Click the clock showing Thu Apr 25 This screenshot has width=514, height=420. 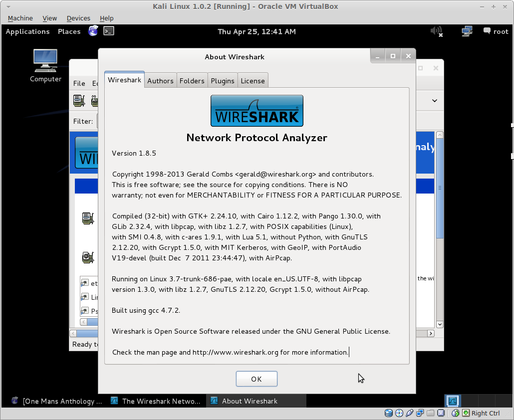point(257,31)
